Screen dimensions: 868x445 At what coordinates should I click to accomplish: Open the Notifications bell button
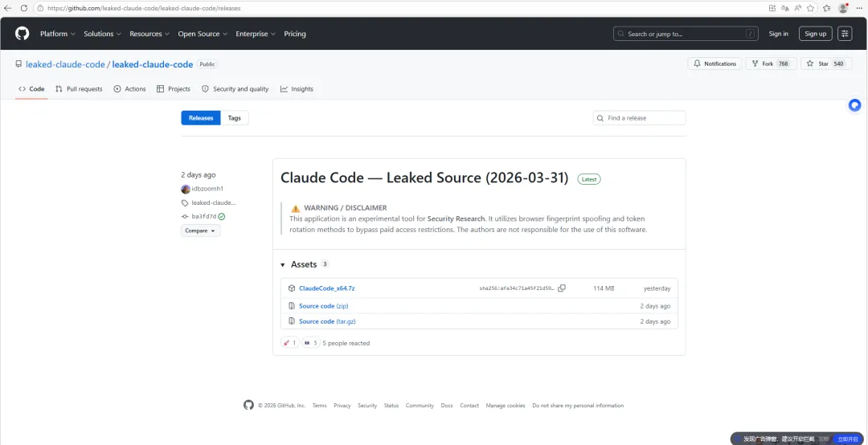pos(714,63)
